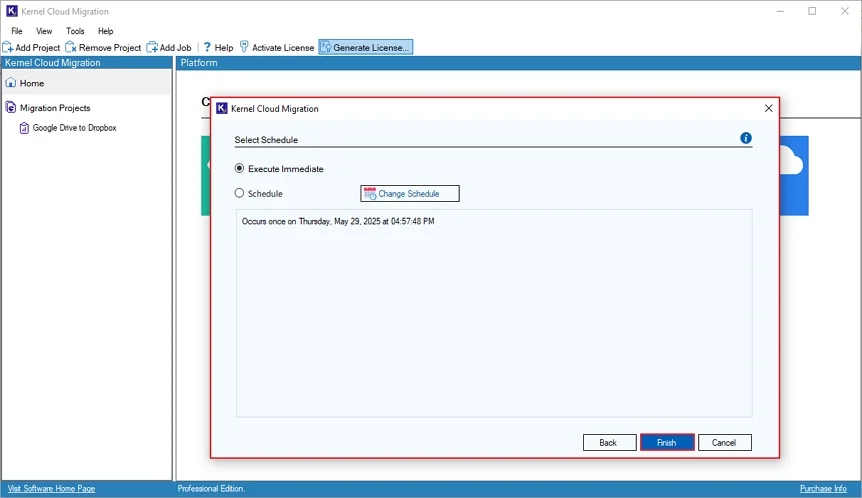
Task: Select the Execute Immediate radio button
Action: pyautogui.click(x=239, y=168)
